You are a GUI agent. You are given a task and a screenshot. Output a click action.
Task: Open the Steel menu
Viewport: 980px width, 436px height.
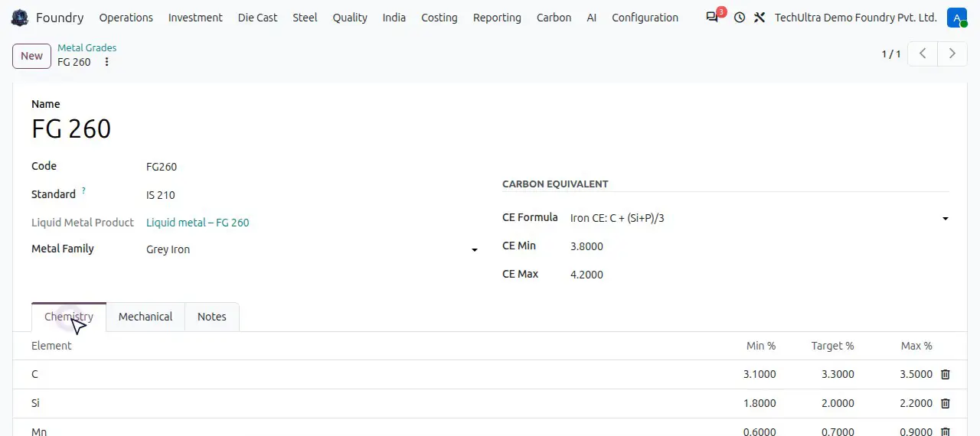coord(305,18)
